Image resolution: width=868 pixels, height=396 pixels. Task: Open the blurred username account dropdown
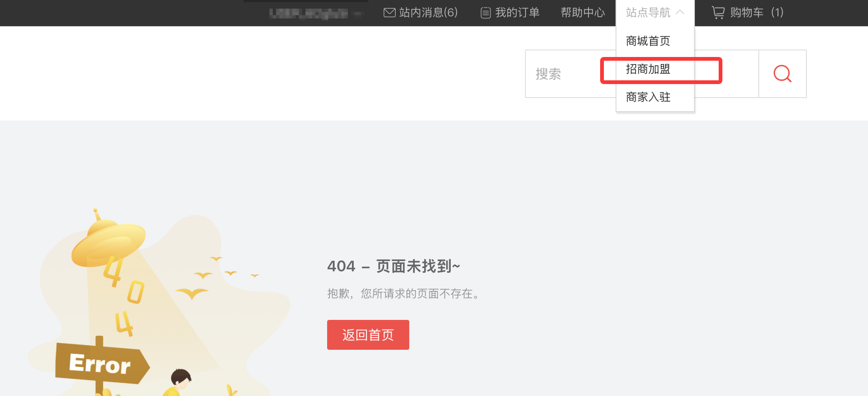tap(315, 14)
